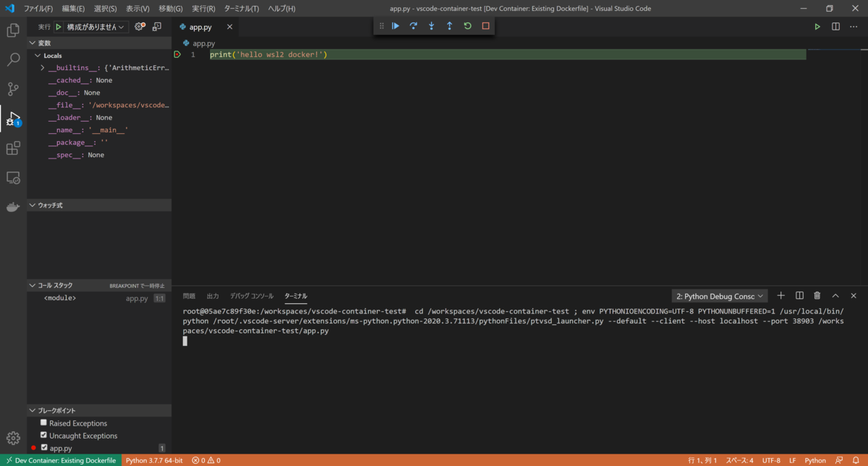The width and height of the screenshot is (868, 466).
Task: Continue debugging from the debug toolbar
Action: tap(396, 26)
